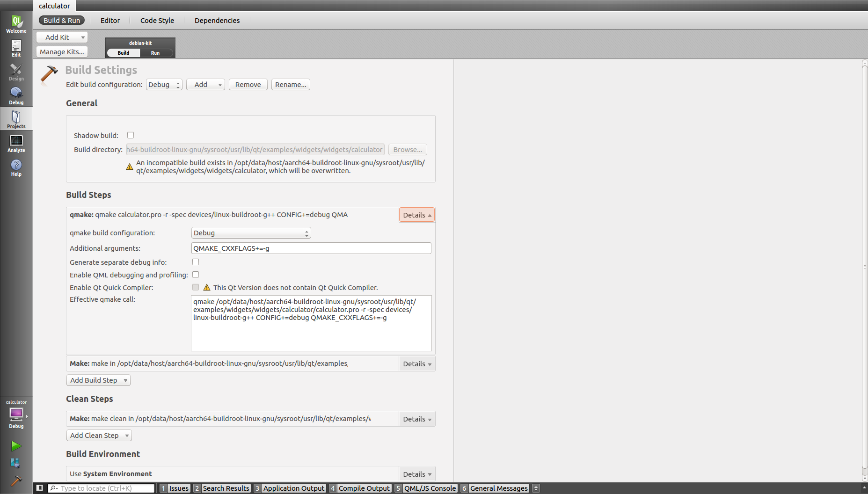
Task: Expand Build Environment Details
Action: click(416, 474)
